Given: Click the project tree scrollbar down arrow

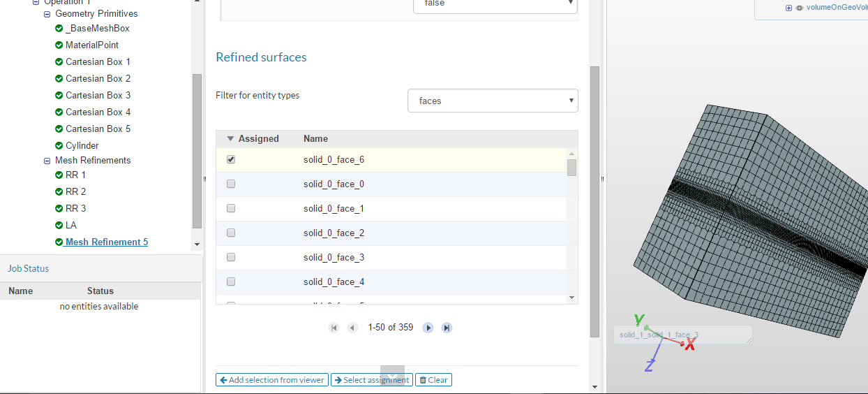Looking at the screenshot, I should (x=197, y=245).
